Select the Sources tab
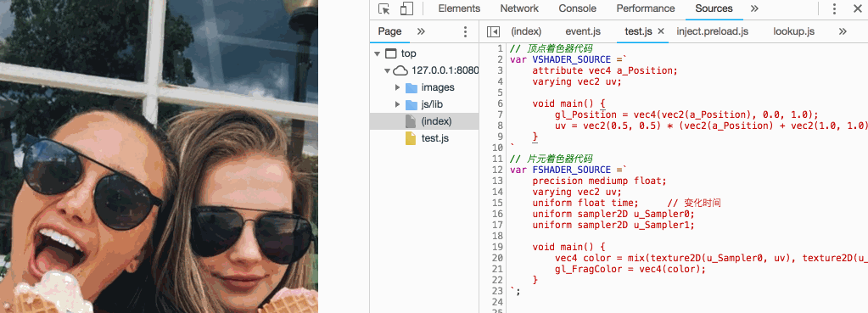Viewport: 868px width, 313px height. point(714,8)
